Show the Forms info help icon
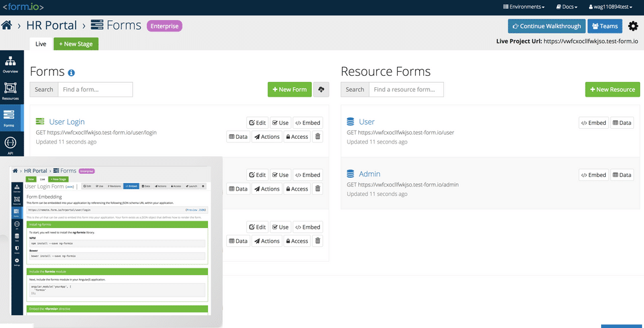Image resolution: width=644 pixels, height=328 pixels. click(x=71, y=72)
